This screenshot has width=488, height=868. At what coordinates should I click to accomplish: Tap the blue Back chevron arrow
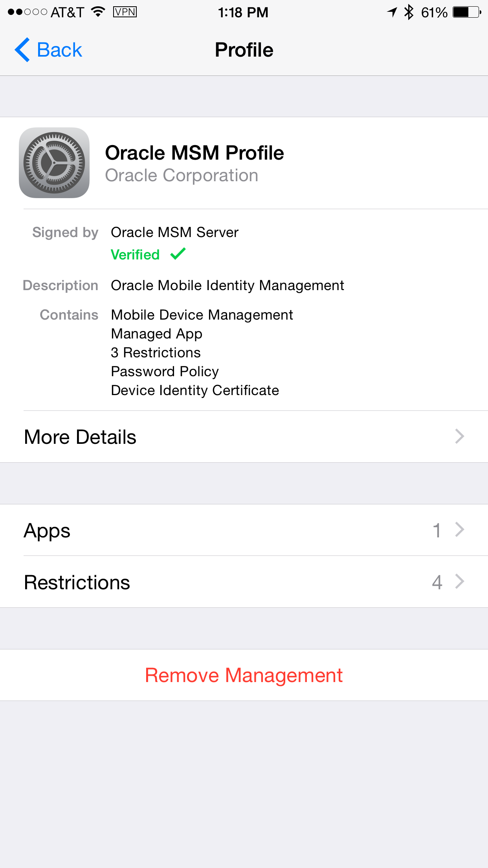22,50
